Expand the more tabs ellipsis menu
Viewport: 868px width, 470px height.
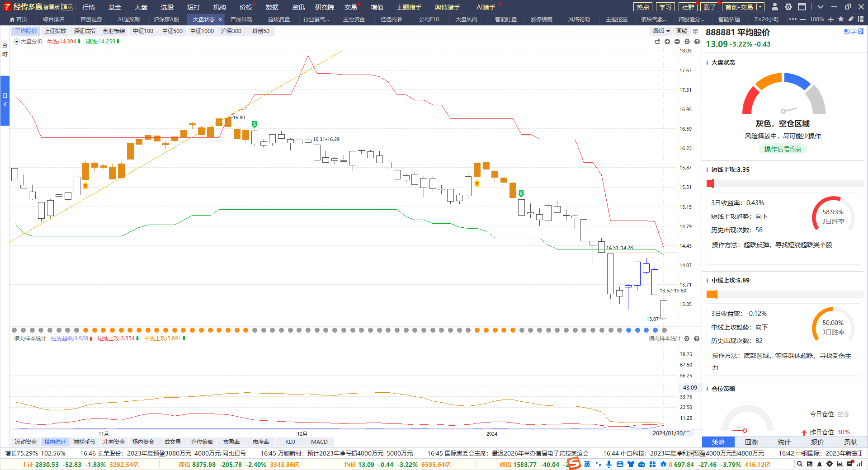[x=793, y=19]
